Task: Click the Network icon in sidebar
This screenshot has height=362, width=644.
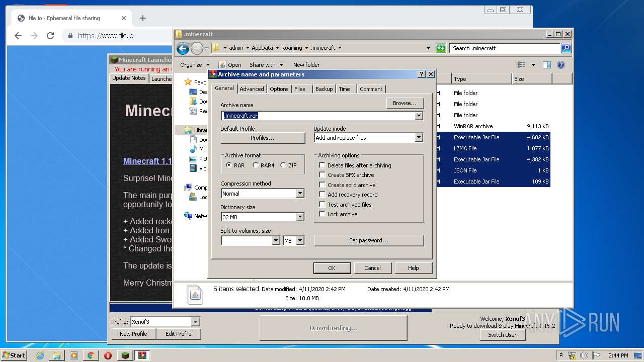Action: tap(188, 216)
